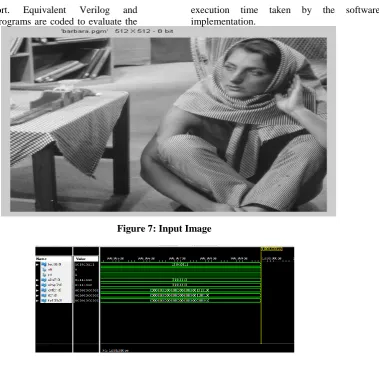Click the word 'Verilog' in the paragraph
Screen dimensions: 379x366
(95, 10)
